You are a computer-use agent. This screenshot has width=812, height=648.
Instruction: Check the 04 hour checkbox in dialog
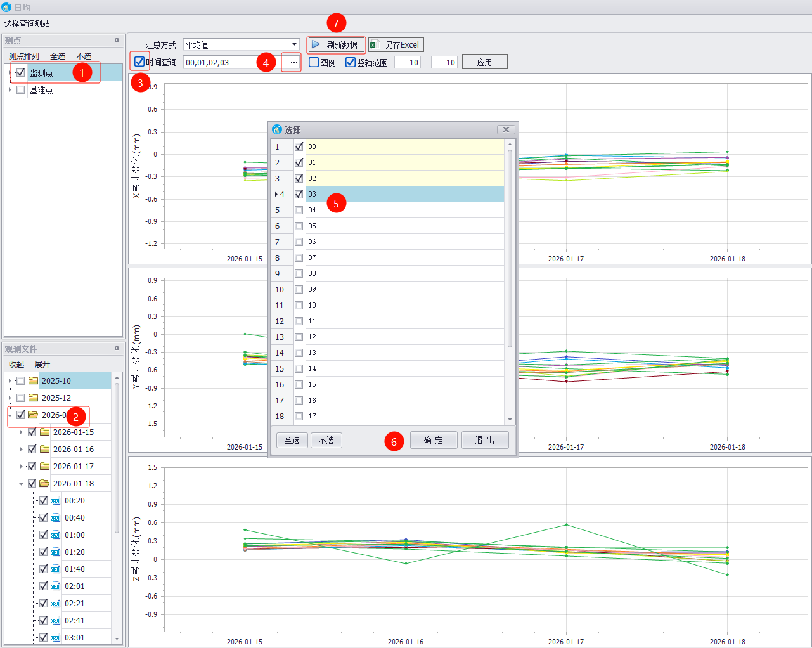tap(299, 210)
